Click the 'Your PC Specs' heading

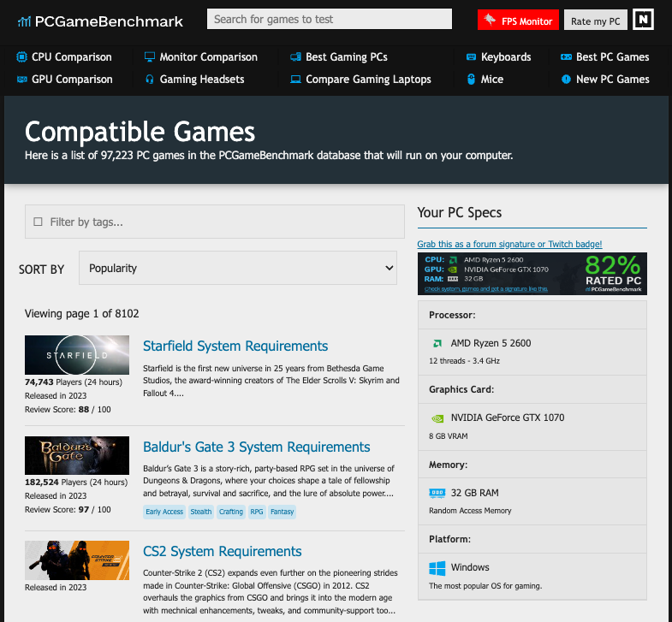(460, 213)
